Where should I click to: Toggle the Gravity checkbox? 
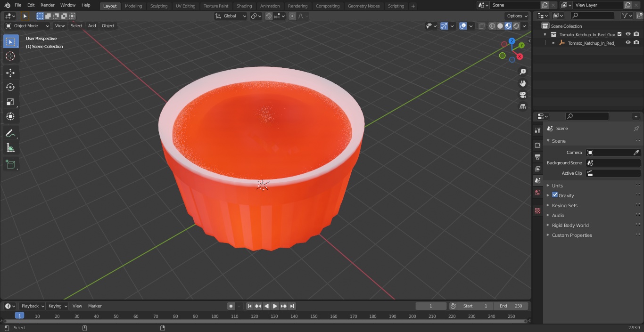pyautogui.click(x=555, y=195)
